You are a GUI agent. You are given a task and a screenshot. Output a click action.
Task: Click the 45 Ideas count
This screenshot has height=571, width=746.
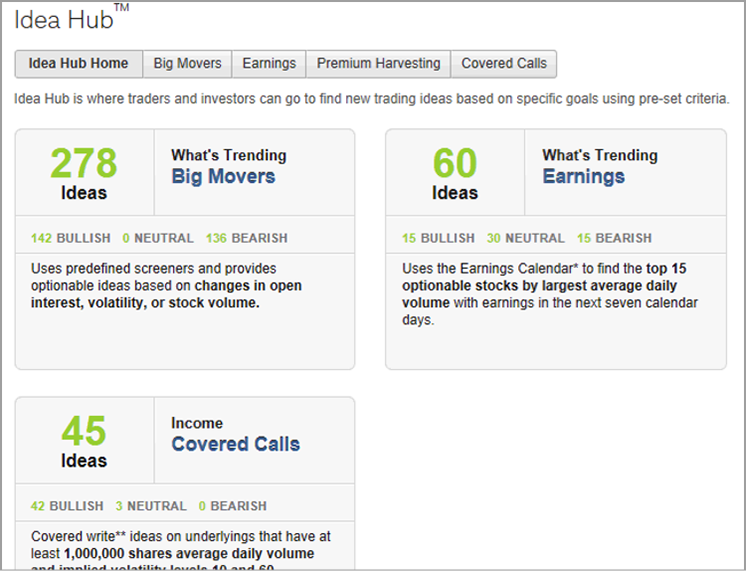[84, 441]
